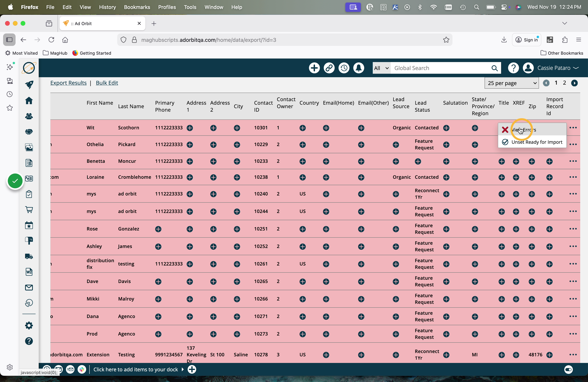Click the notifications bell icon
588x382 pixels.
(x=359, y=68)
